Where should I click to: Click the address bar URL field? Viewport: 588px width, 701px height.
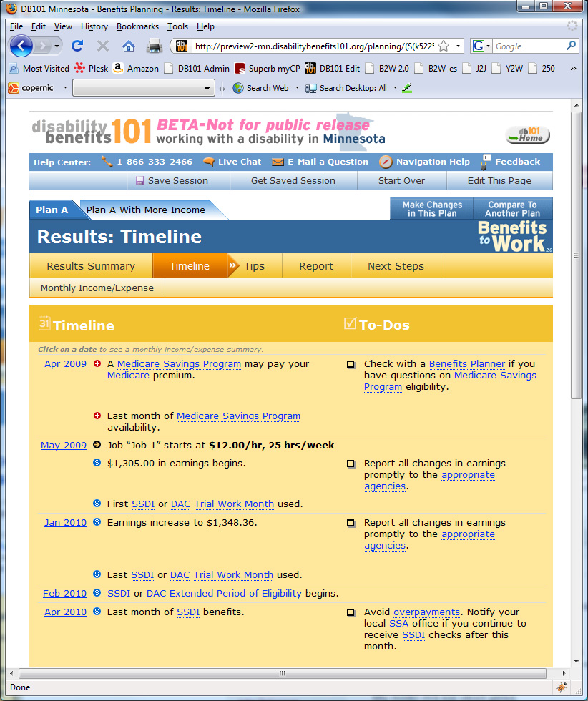[x=314, y=46]
